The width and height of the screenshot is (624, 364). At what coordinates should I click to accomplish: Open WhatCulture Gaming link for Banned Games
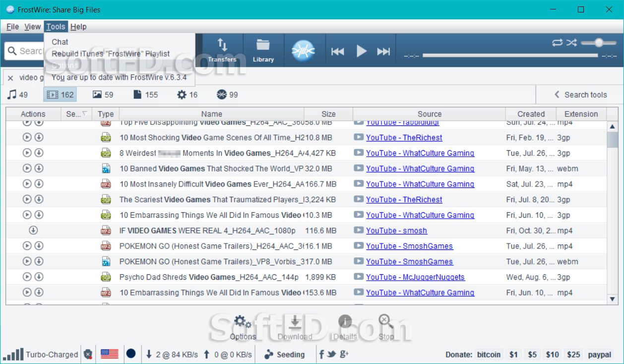coord(420,169)
